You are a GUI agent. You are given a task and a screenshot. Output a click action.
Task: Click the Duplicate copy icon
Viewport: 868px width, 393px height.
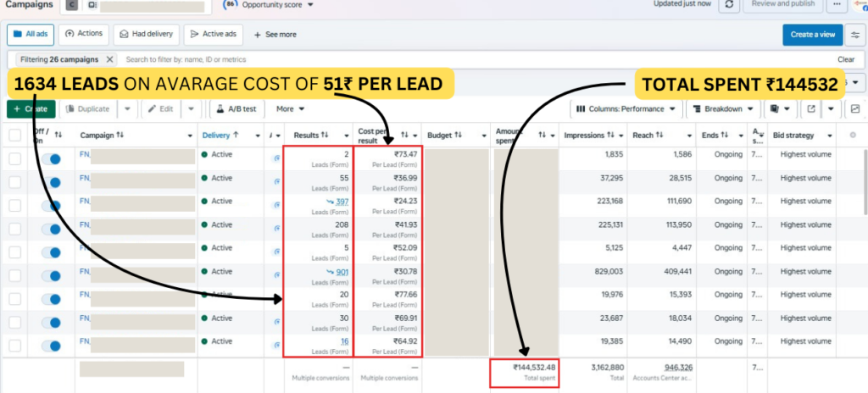[x=71, y=109]
